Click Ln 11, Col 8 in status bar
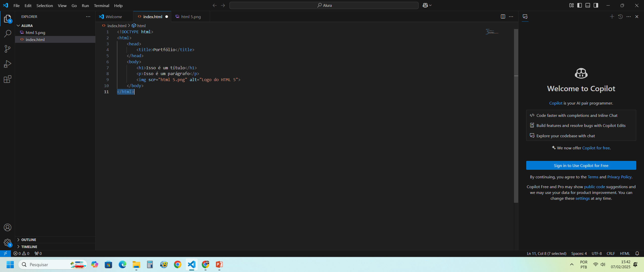The width and height of the screenshot is (644, 272). [547, 253]
